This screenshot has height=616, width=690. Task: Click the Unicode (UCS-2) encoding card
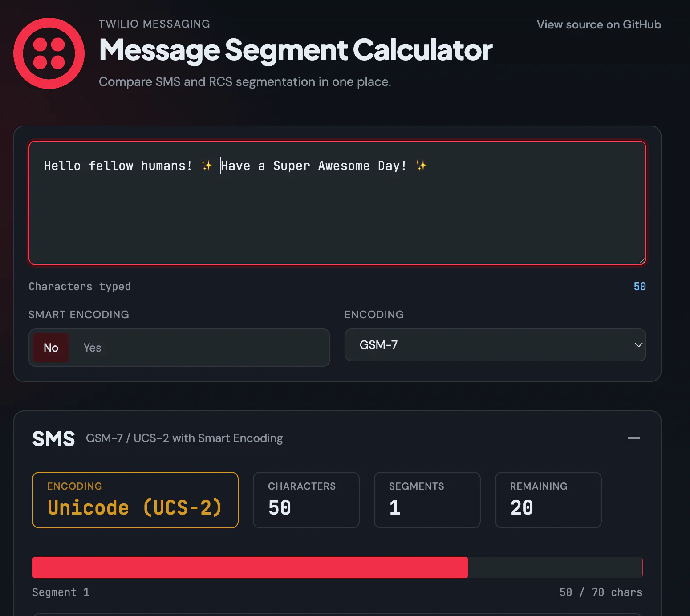[135, 500]
